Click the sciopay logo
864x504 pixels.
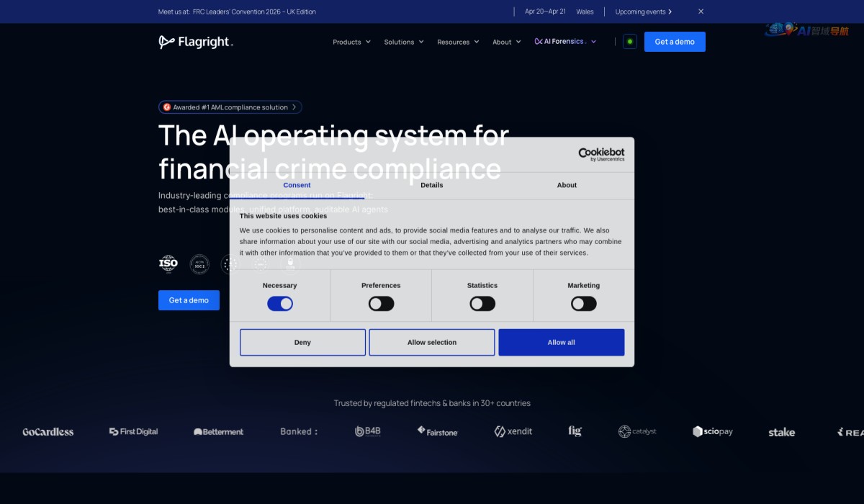[713, 431]
